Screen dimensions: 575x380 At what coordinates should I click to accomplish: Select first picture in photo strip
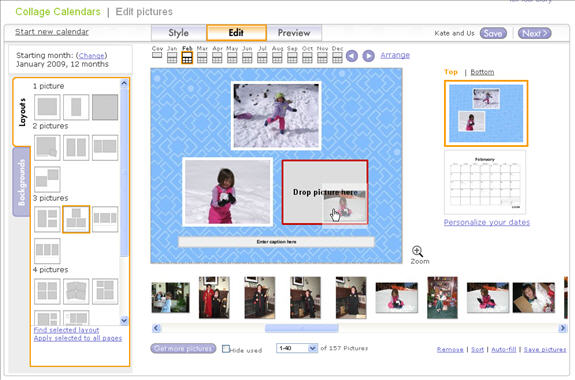tap(171, 297)
